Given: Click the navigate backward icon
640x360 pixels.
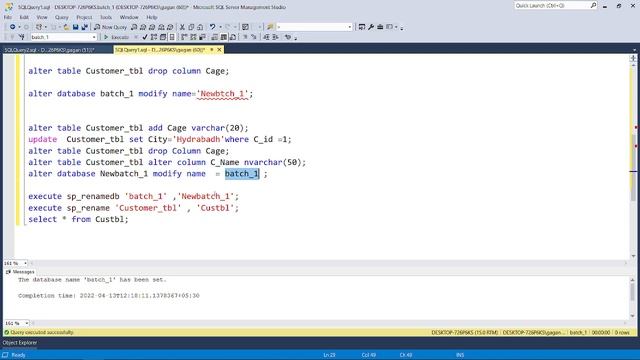Looking at the screenshot, I should click(x=13, y=27).
